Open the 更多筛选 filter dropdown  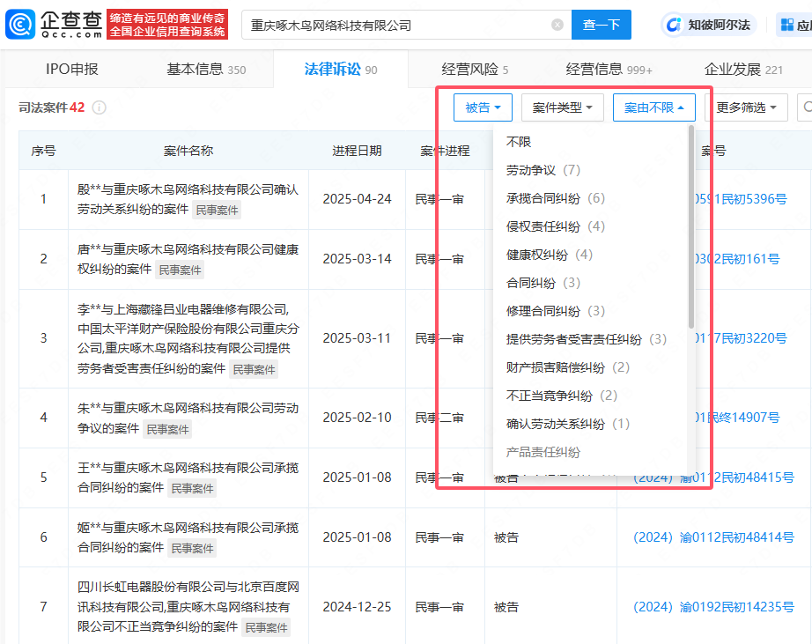coord(746,107)
